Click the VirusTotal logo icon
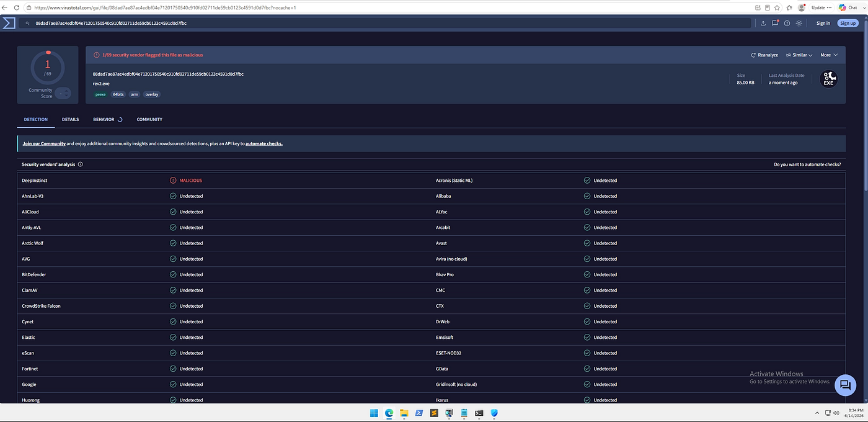868x422 pixels. pyautogui.click(x=9, y=23)
